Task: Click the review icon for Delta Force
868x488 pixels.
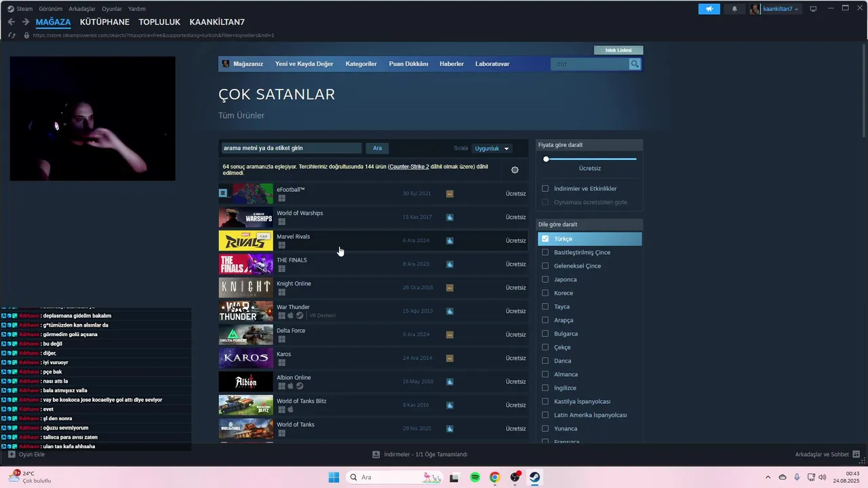Action: [450, 335]
